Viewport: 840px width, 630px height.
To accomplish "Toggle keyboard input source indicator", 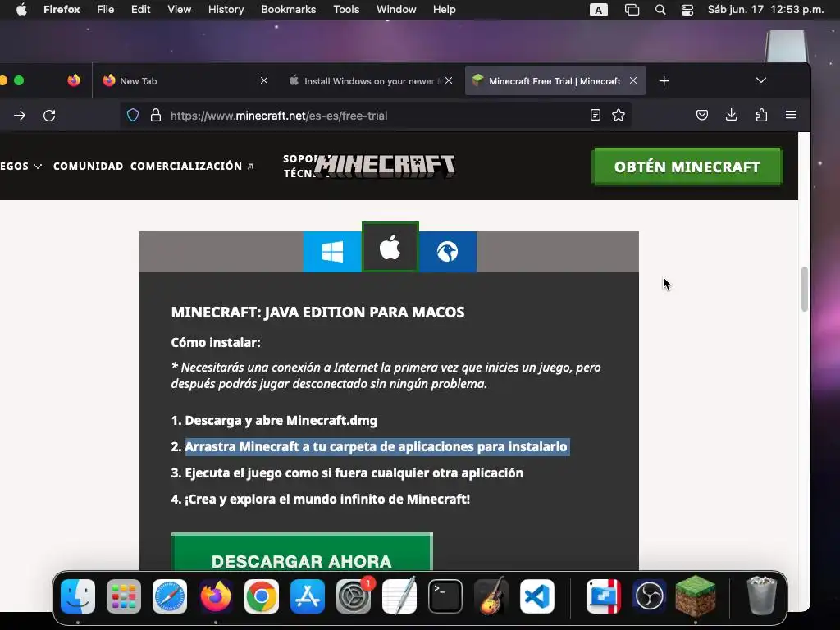I will point(598,10).
